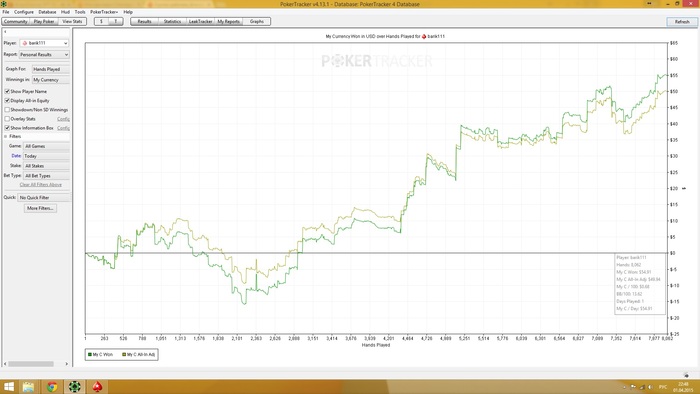Click the sidebar scrollbar's right arrow

[67, 364]
